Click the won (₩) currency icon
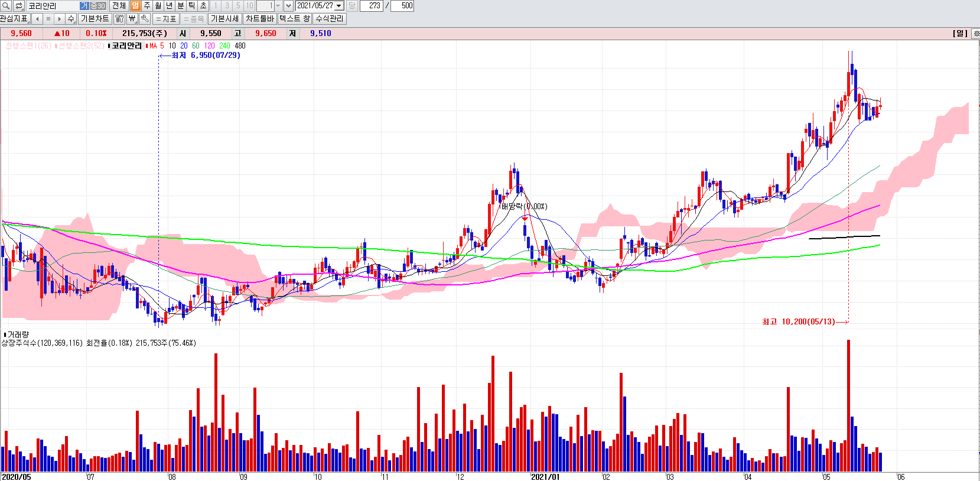This screenshot has width=980, height=481. pyautogui.click(x=132, y=19)
